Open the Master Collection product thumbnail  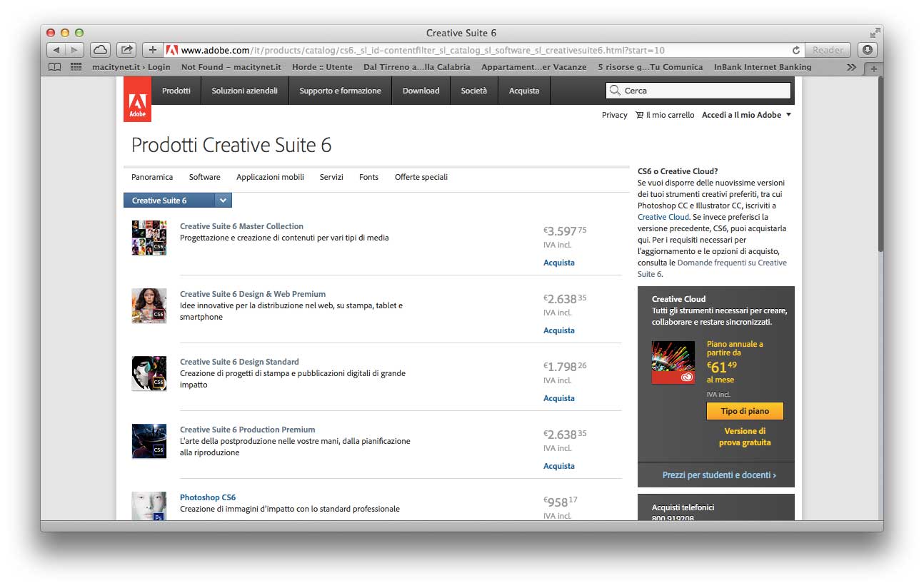click(x=149, y=238)
